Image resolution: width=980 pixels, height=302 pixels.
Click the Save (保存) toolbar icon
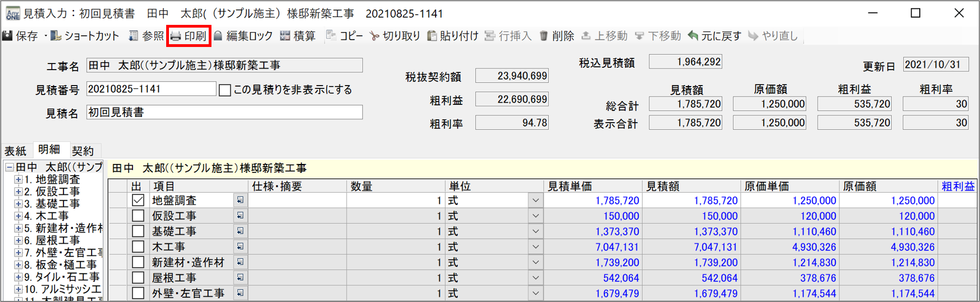[8, 36]
